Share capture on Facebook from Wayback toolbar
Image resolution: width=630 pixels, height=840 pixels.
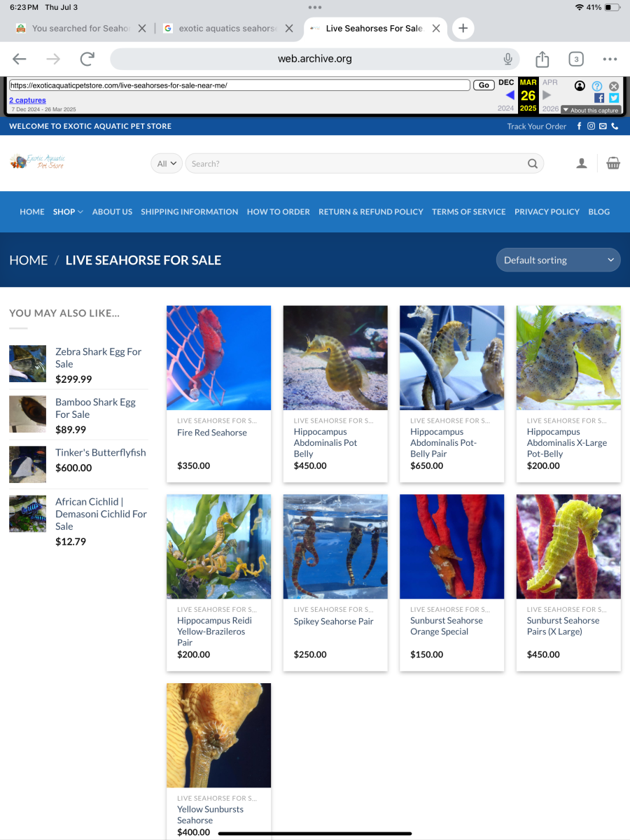(x=598, y=98)
